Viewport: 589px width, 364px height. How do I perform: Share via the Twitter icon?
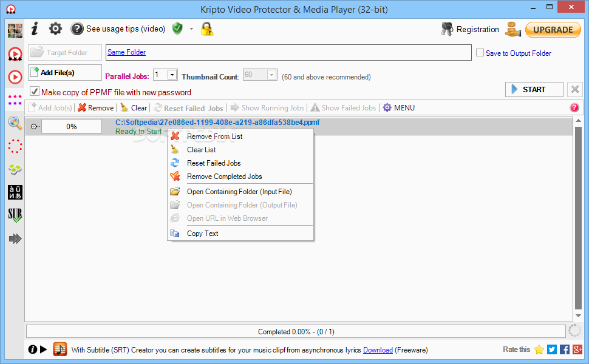point(552,349)
